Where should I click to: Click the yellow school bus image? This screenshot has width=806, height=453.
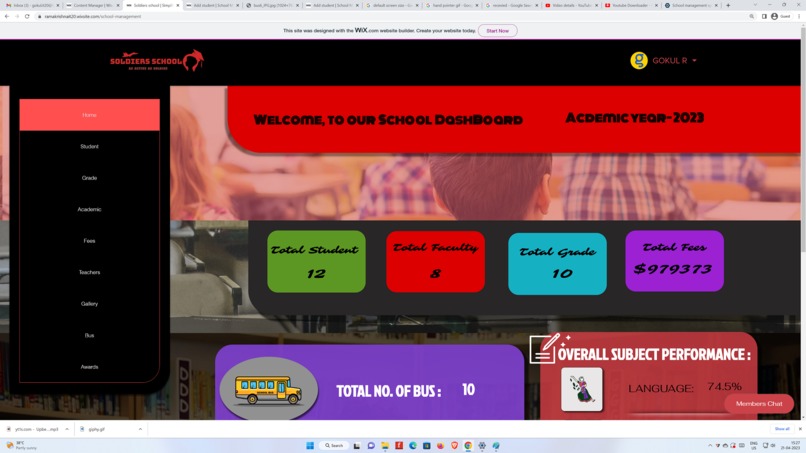[268, 389]
